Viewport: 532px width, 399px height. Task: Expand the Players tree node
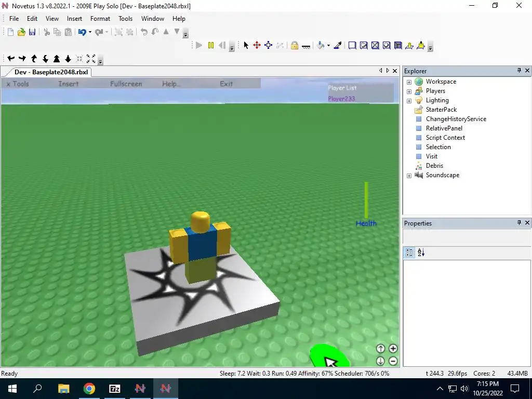coord(409,91)
